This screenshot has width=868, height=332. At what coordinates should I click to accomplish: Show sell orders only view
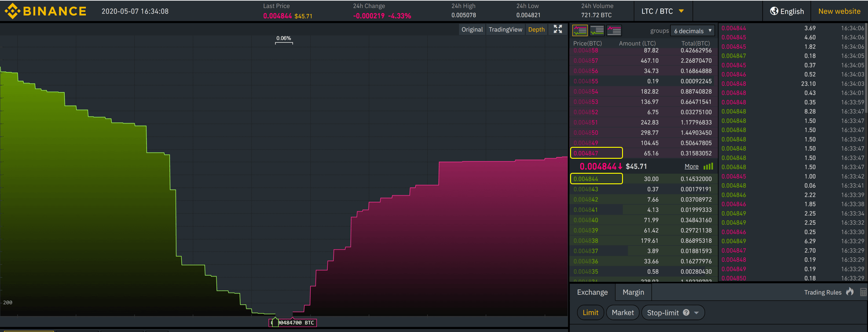click(614, 30)
